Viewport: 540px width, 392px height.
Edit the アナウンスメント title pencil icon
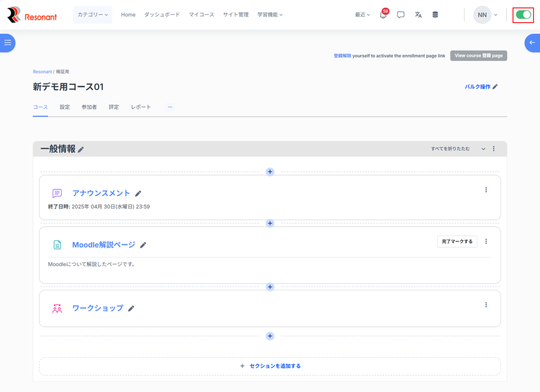(138, 194)
